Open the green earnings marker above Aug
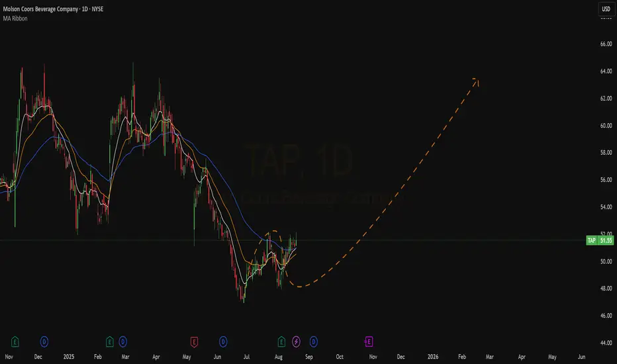 [x=281, y=341]
